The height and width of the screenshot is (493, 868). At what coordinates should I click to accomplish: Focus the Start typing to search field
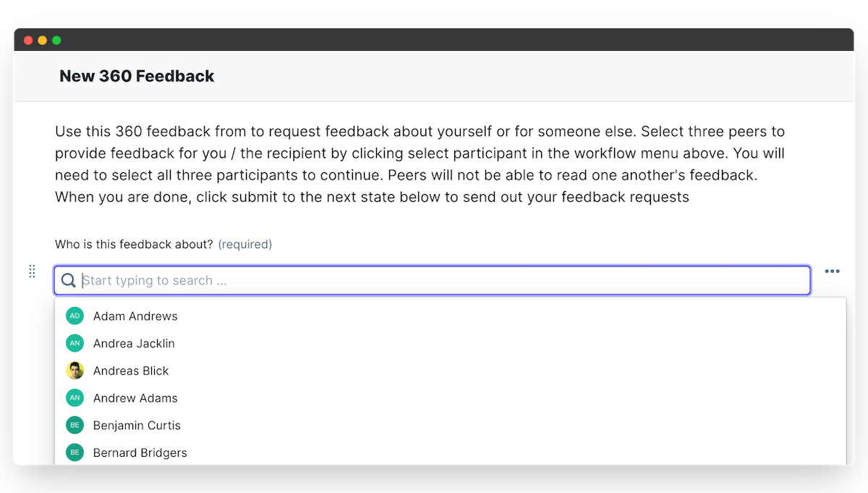tap(434, 281)
